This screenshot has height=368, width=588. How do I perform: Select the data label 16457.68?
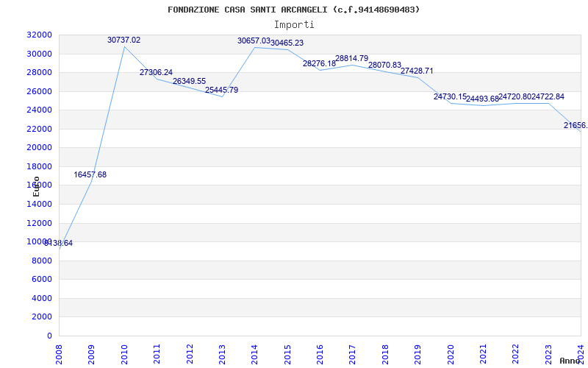click(x=90, y=174)
